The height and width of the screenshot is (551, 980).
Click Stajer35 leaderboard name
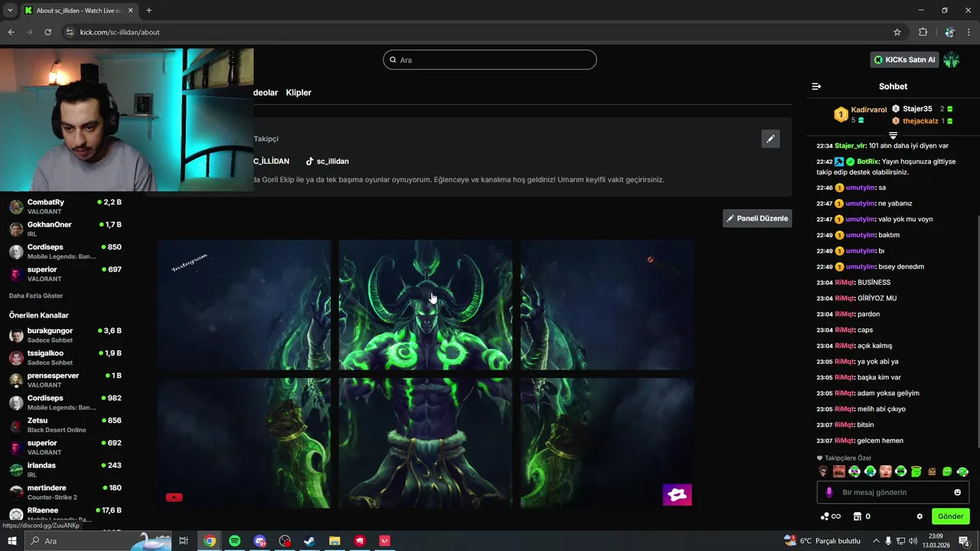coord(917,109)
